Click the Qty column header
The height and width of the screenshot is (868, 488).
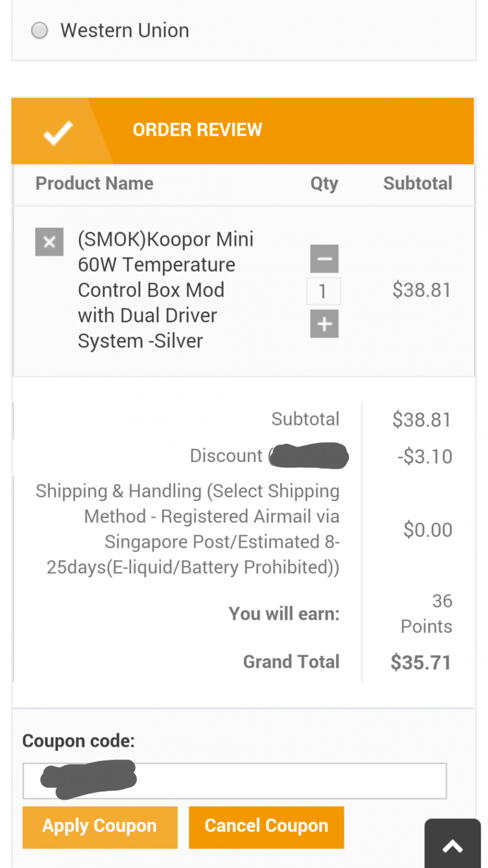[324, 184]
